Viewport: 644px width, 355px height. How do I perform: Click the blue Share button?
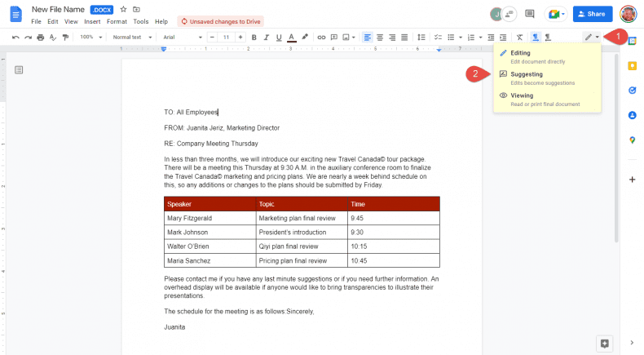[x=593, y=14]
